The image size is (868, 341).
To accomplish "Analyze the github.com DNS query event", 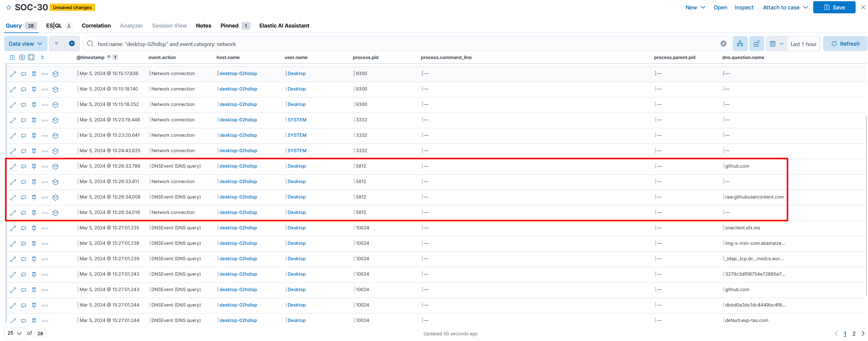I will tap(56, 166).
